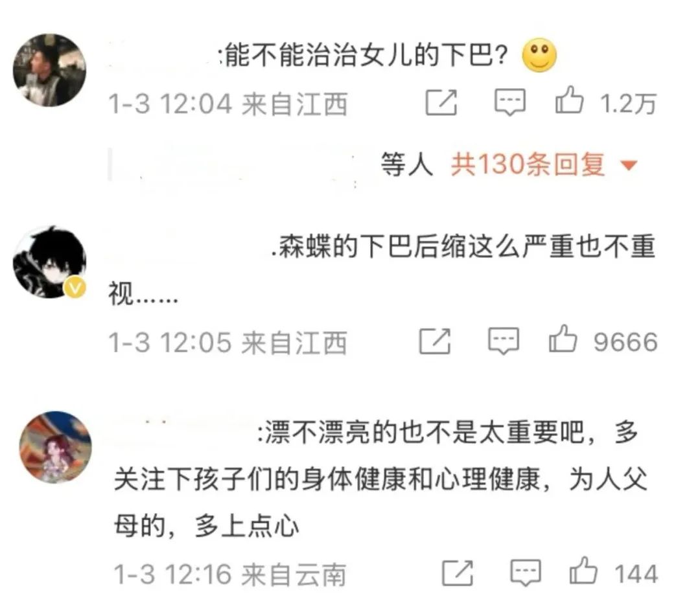Tap the yellow V verification badge
700x614 pixels.
point(75,287)
